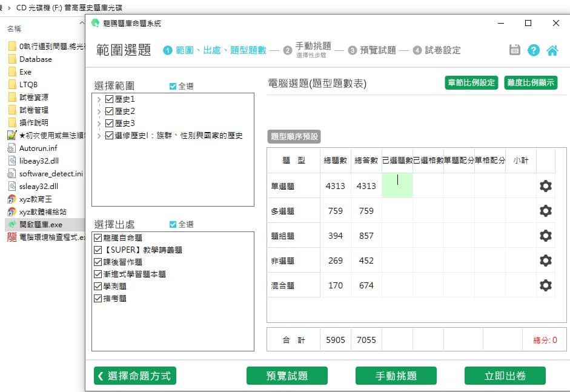
Task: Click Explorer 名稱 column sort arrow
Action: (x=82, y=22)
